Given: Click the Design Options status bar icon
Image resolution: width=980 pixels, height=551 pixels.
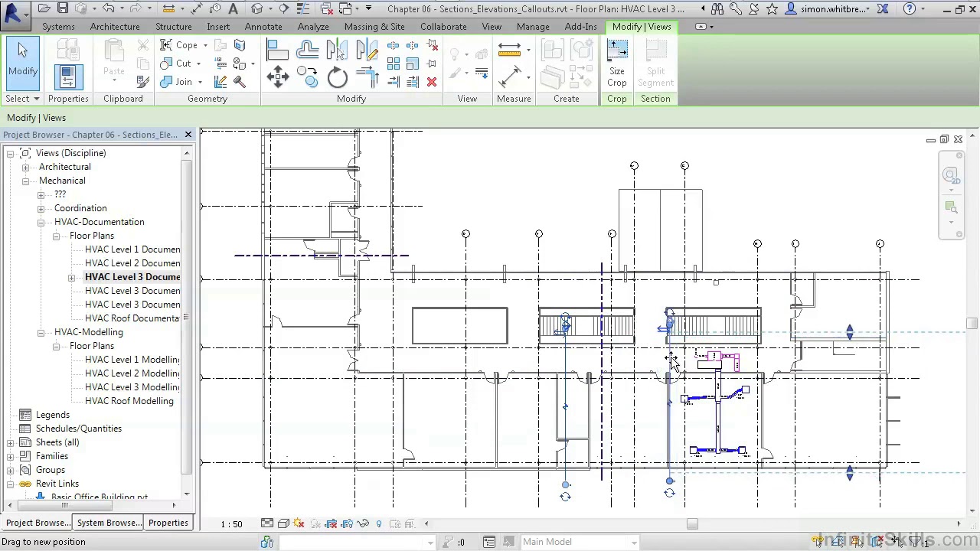Looking at the screenshot, I should point(489,542).
